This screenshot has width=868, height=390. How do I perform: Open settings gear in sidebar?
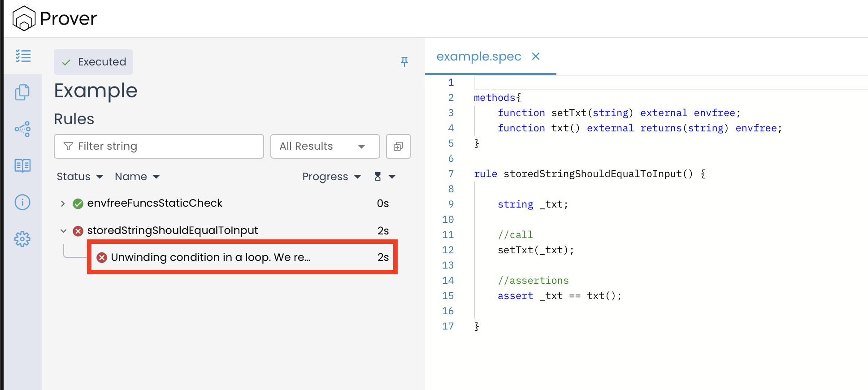tap(22, 239)
